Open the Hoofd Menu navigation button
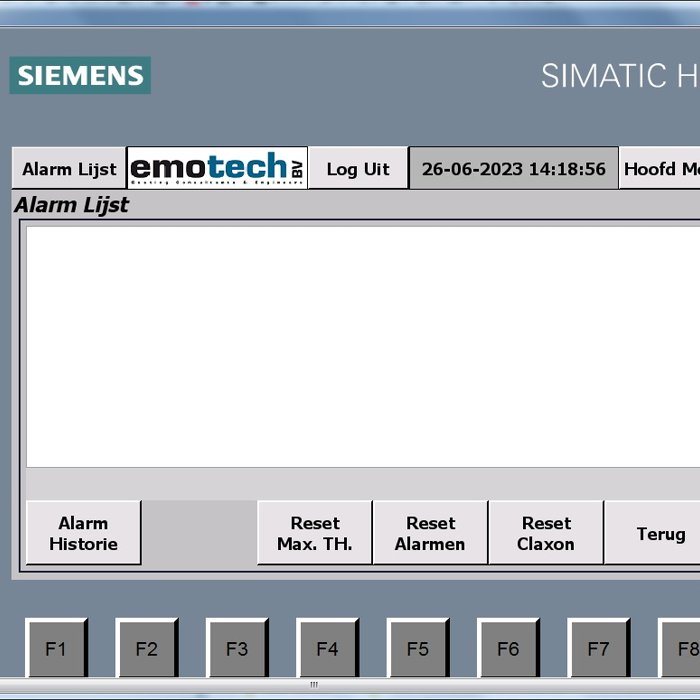The width and height of the screenshot is (700, 700). pos(661,169)
